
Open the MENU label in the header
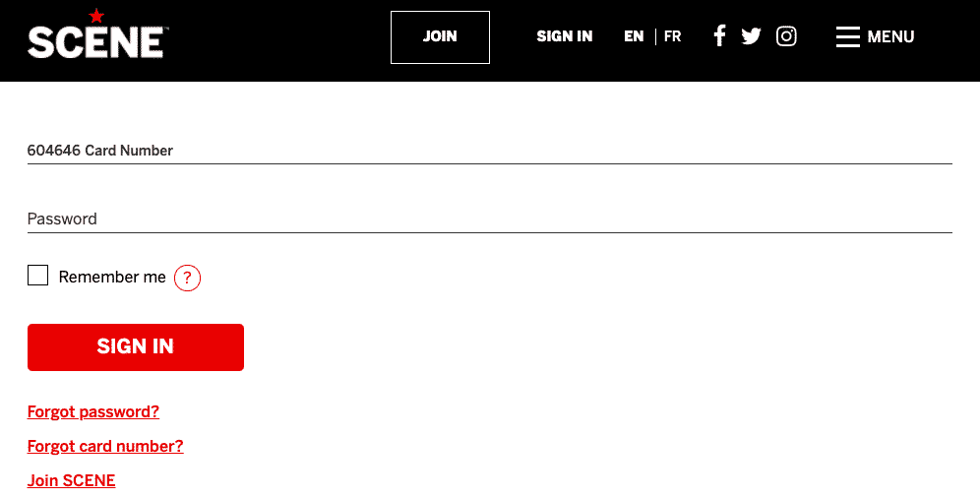coord(890,36)
